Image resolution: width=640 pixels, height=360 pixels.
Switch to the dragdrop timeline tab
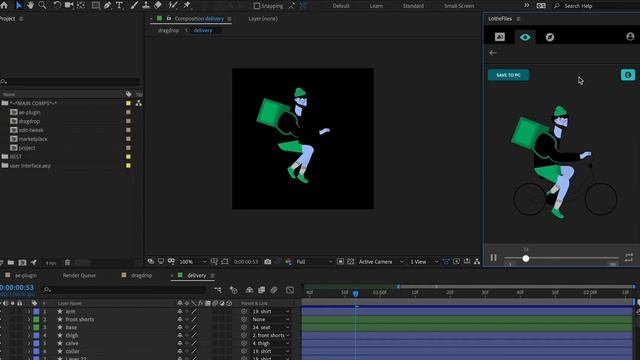click(x=141, y=276)
